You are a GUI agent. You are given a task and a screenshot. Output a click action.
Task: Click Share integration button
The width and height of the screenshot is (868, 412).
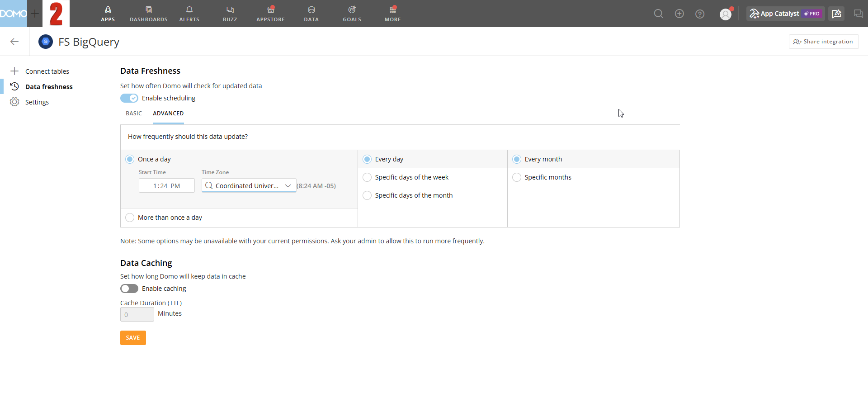(824, 42)
